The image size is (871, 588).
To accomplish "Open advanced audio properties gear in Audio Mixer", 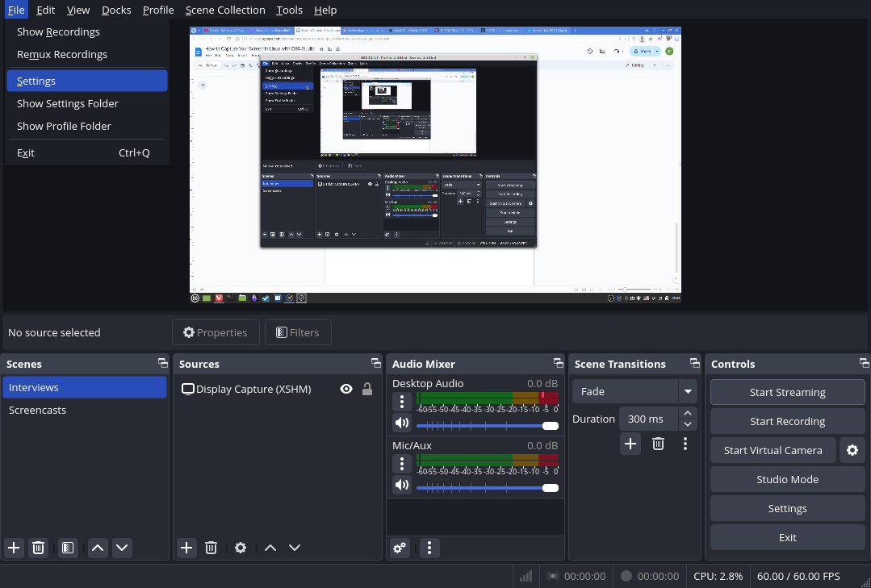I will point(399,548).
